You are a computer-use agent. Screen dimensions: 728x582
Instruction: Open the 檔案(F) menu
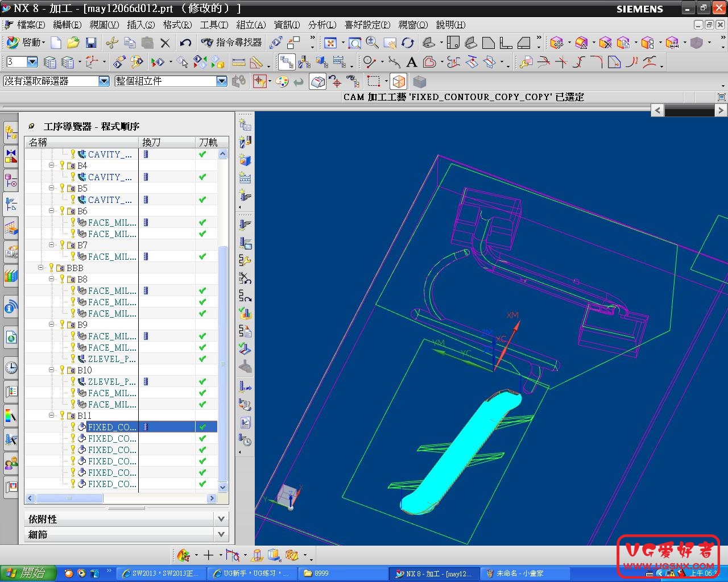point(31,25)
